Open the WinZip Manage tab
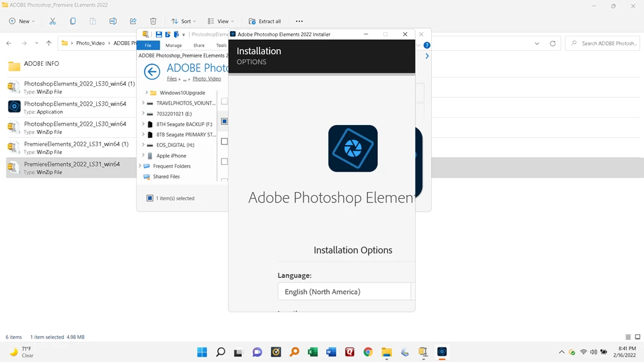Image resolution: width=644 pixels, height=362 pixels. point(174,45)
